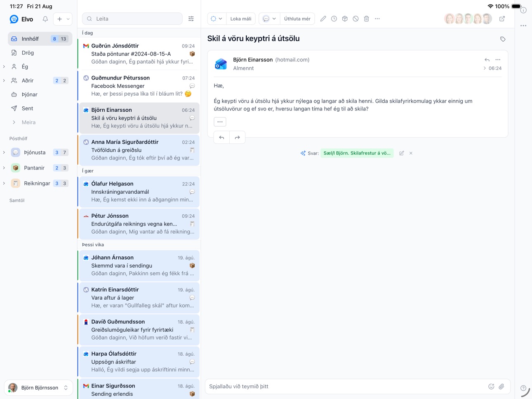Open Anna María Sigurðardóttir conversation
Viewport: 532px width, 399px height.
coord(139,150)
